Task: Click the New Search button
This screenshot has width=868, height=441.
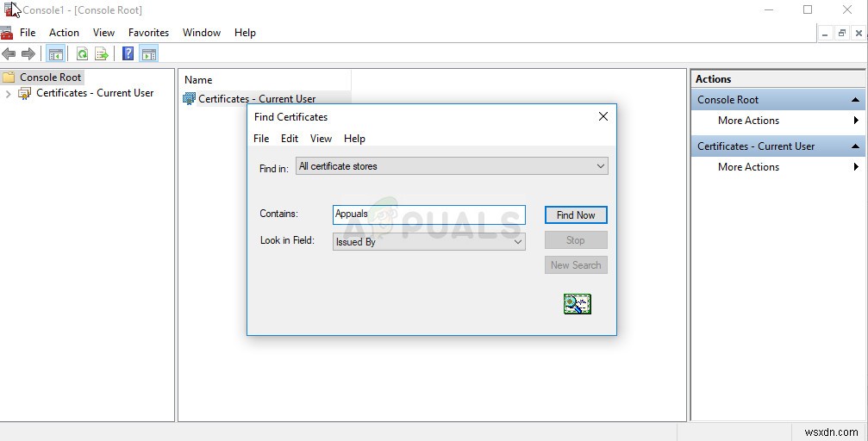Action: click(x=576, y=265)
